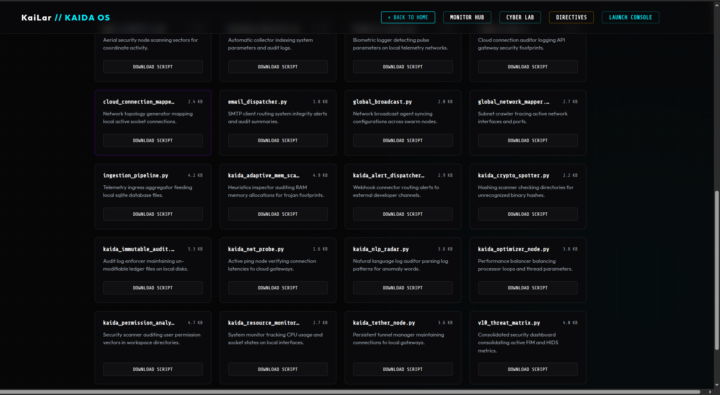Click the vertical page scrollbar thumb
The height and width of the screenshot is (395, 720).
[717, 271]
